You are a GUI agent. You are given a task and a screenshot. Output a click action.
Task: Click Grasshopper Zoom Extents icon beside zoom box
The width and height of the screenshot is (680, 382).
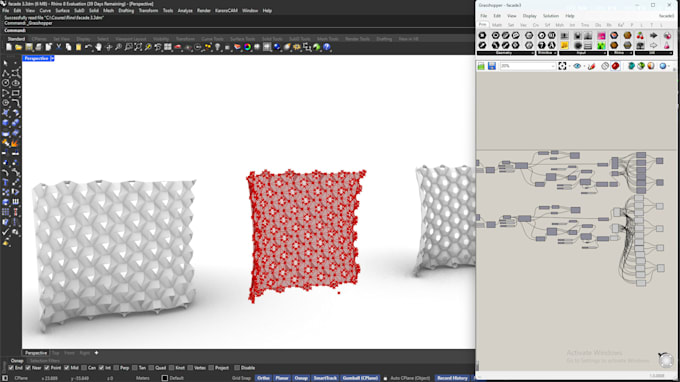[x=562, y=66]
